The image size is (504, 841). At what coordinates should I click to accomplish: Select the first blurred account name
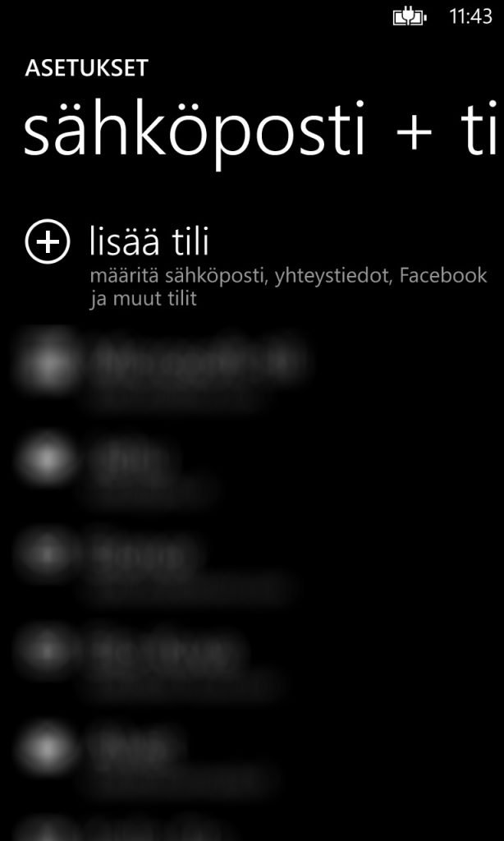[x=195, y=361]
